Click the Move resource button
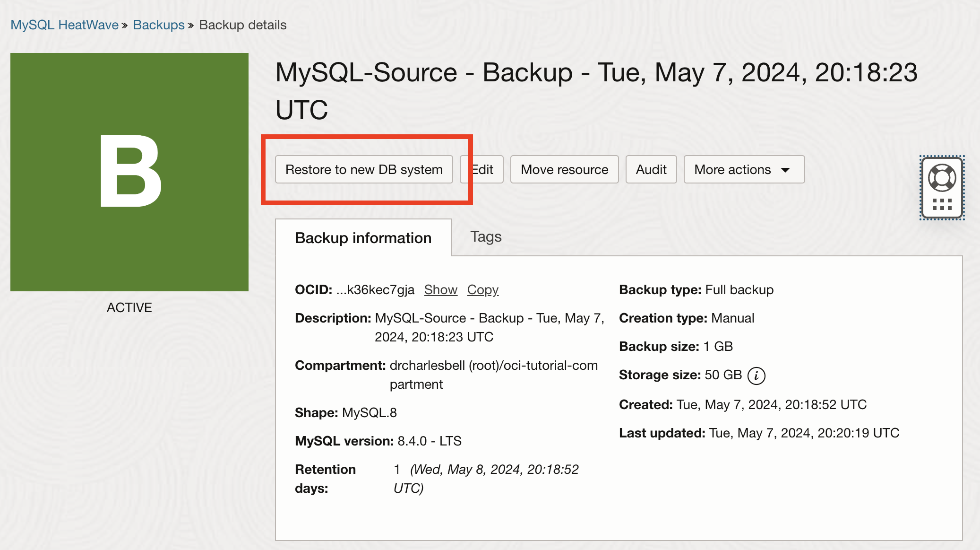The height and width of the screenshot is (550, 980). coord(564,169)
